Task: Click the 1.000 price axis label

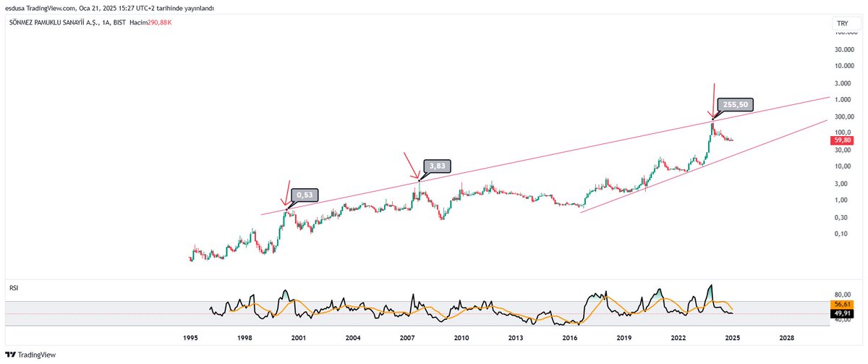Action: click(843, 100)
